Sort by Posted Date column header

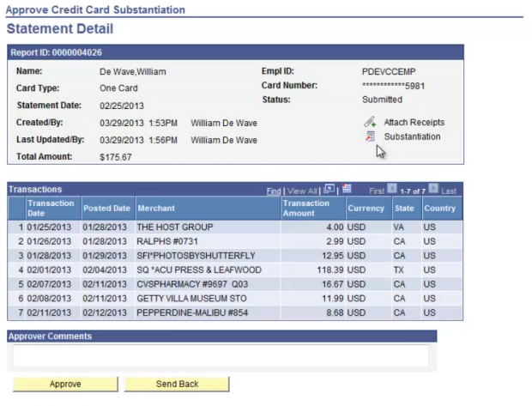pos(106,209)
